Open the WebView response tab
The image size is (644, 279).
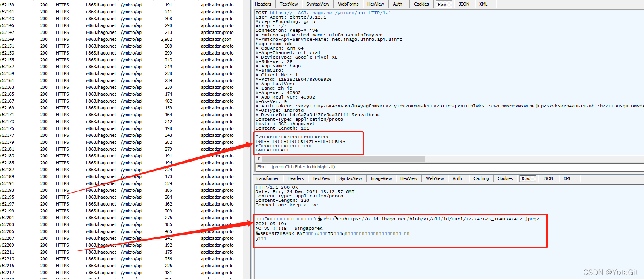(x=435, y=178)
